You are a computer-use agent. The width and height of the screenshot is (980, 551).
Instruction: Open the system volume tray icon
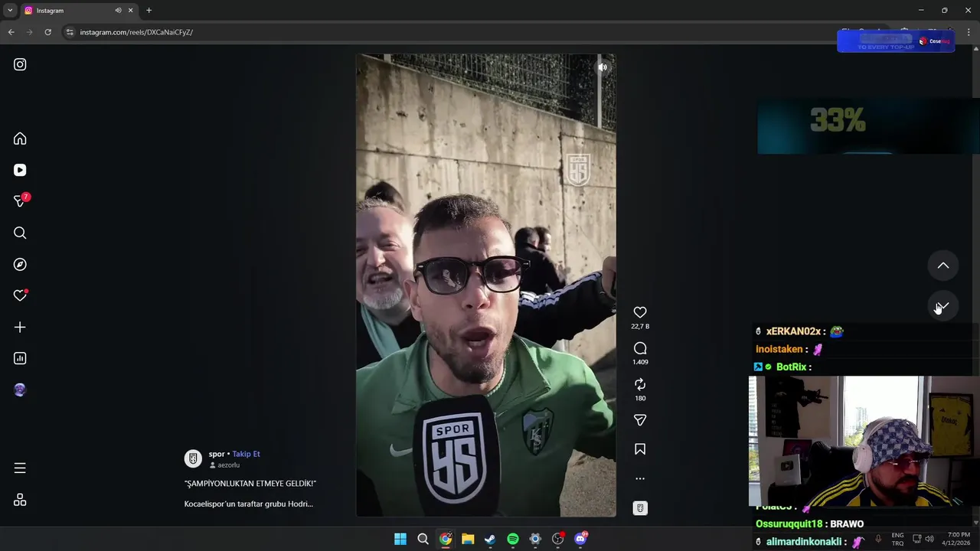coord(929,539)
